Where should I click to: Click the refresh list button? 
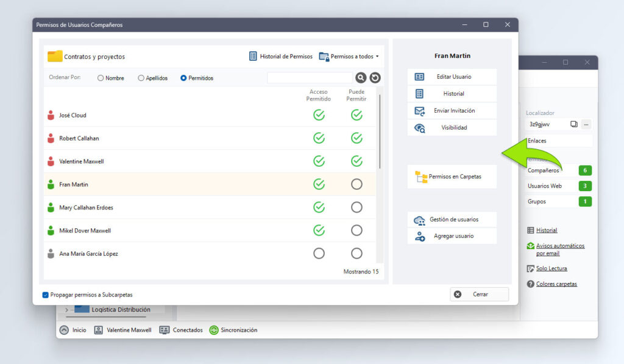[375, 77]
